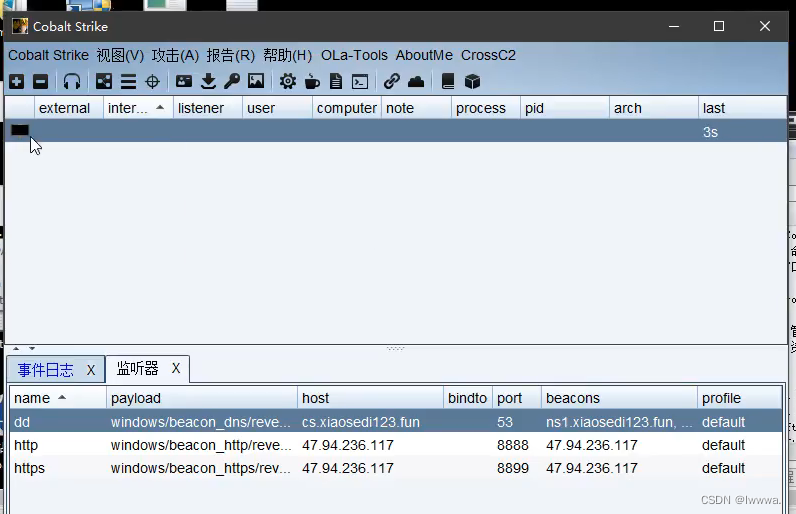Open the AboutMe menu
Screen dimensions: 796x514
tap(424, 55)
